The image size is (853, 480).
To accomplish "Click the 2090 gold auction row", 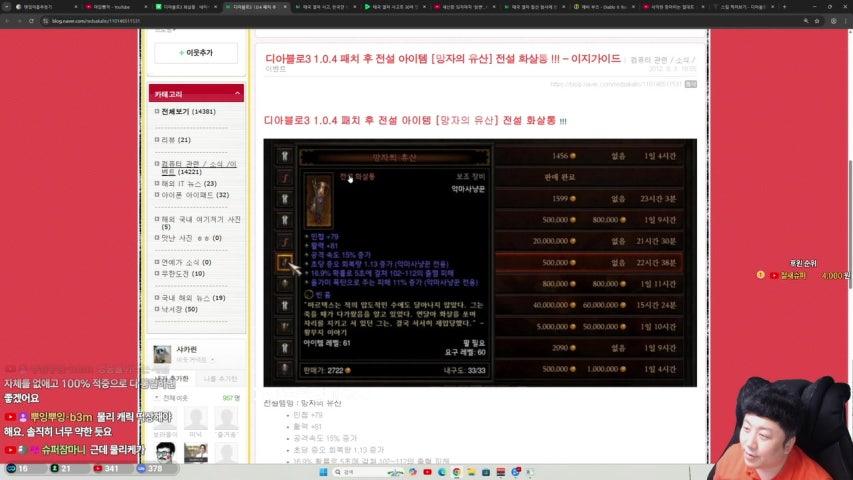I will pyautogui.click(x=589, y=348).
